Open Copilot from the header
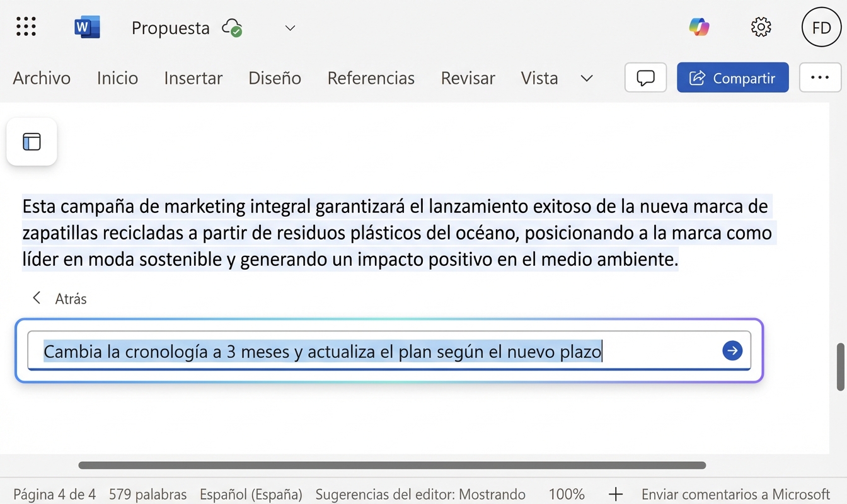847x504 pixels. click(x=699, y=27)
